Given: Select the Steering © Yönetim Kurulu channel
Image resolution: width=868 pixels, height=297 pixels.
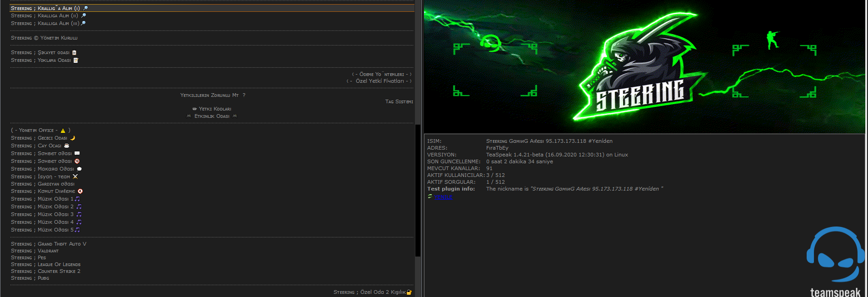Looking at the screenshot, I should 44,38.
